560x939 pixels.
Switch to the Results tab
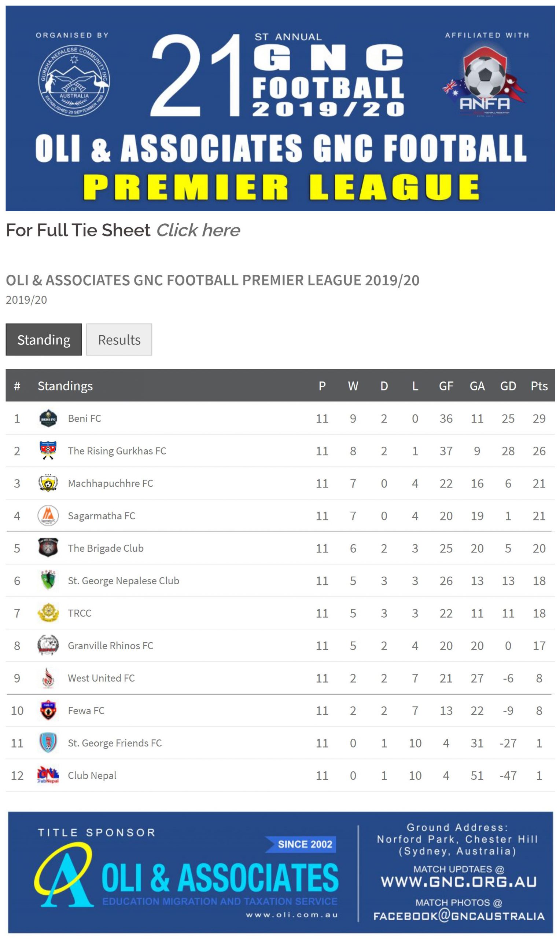[x=119, y=339]
